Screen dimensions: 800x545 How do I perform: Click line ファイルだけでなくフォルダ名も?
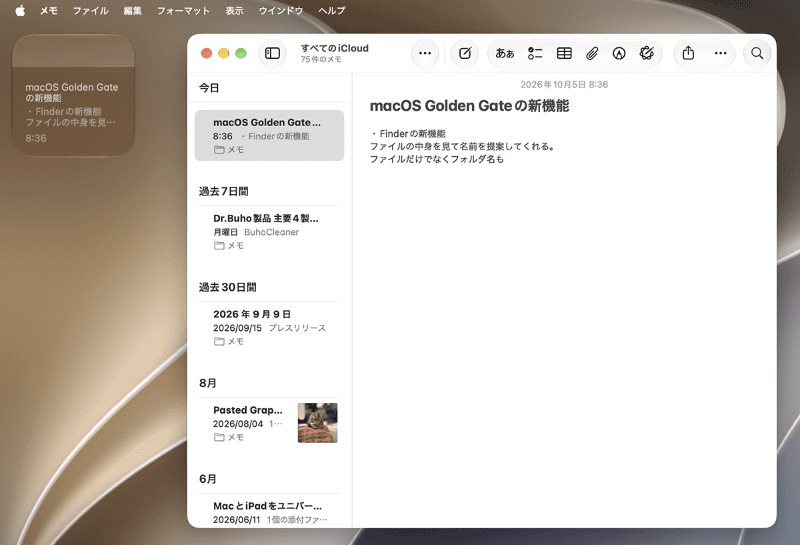(437, 159)
